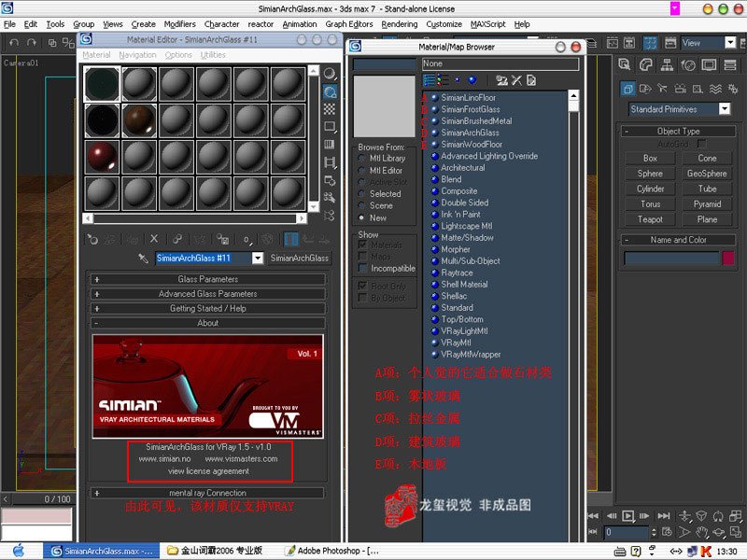Open the www.simian.no link
Viewport: 747px width, 560px height.
click(165, 459)
